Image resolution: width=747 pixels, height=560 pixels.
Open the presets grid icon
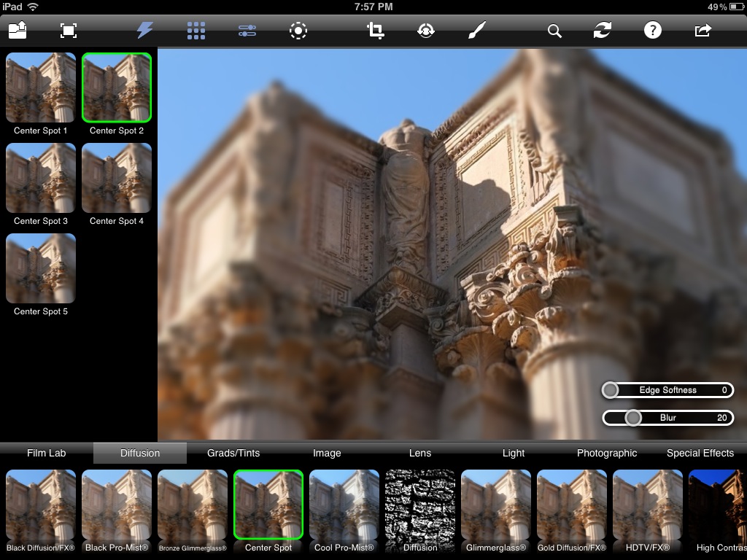coord(196,31)
